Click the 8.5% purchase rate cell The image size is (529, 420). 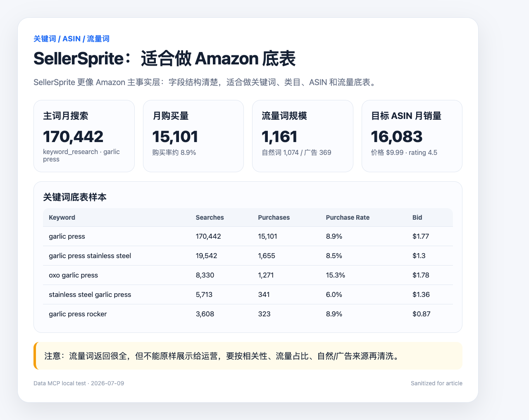click(x=334, y=256)
